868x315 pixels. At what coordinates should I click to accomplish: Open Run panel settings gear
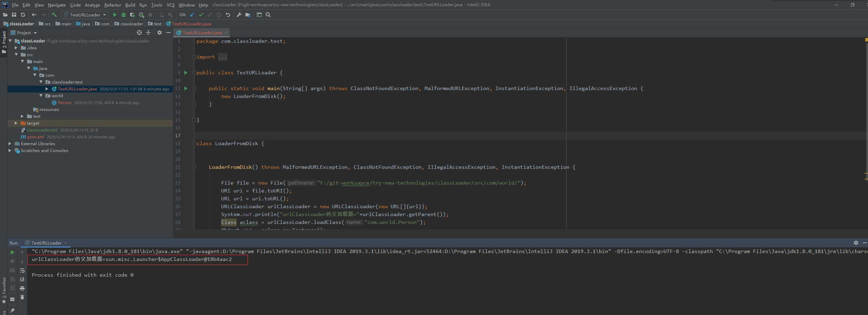(856, 243)
